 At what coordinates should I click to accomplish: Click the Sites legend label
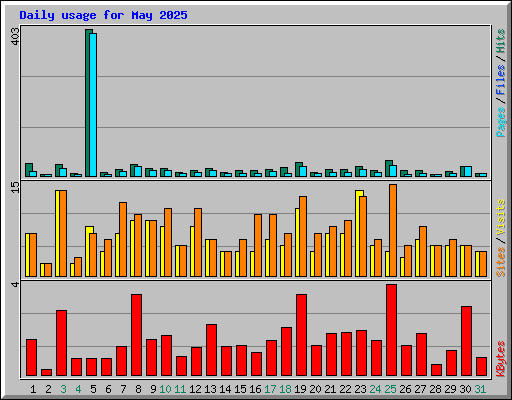501,262
